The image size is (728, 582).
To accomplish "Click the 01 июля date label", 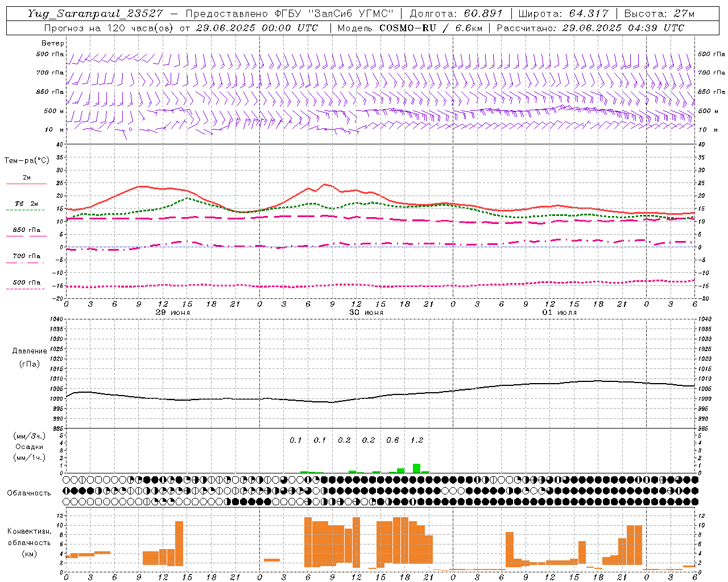I will pyautogui.click(x=560, y=313).
